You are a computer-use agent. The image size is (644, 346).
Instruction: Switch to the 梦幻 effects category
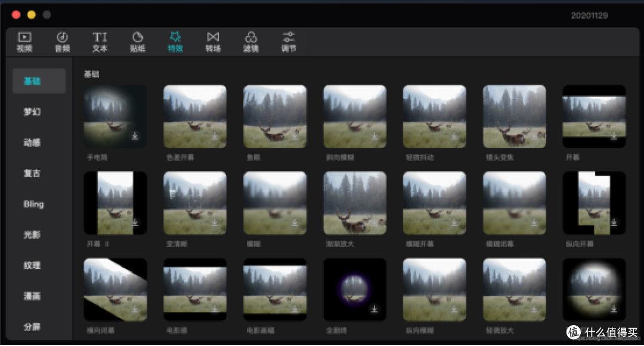[x=32, y=112]
